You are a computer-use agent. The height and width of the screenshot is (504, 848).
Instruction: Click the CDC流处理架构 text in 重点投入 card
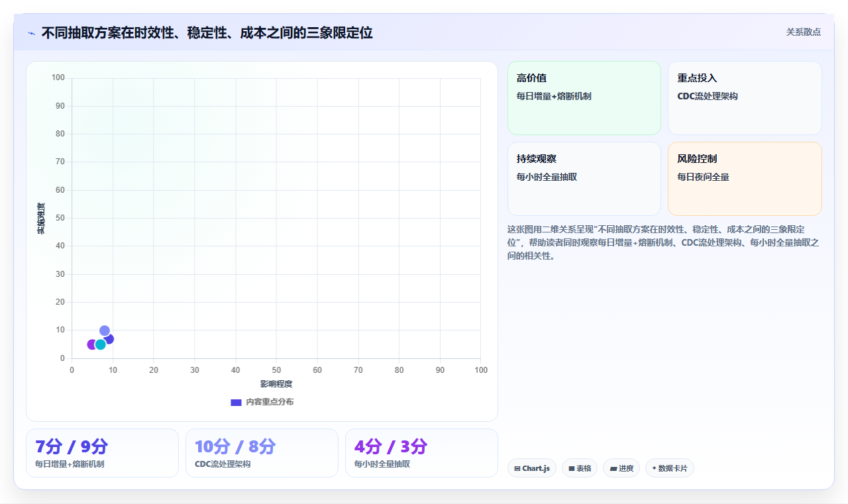708,96
